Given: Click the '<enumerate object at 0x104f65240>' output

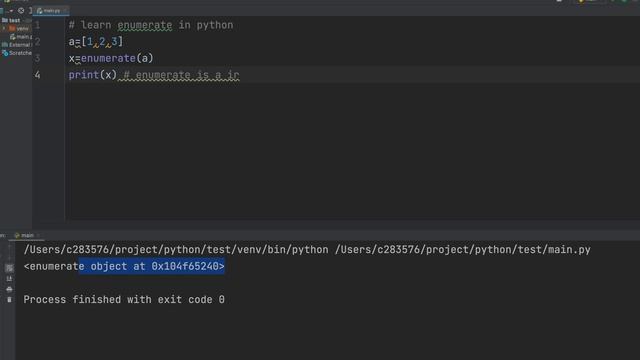Looking at the screenshot, I should point(124,266).
